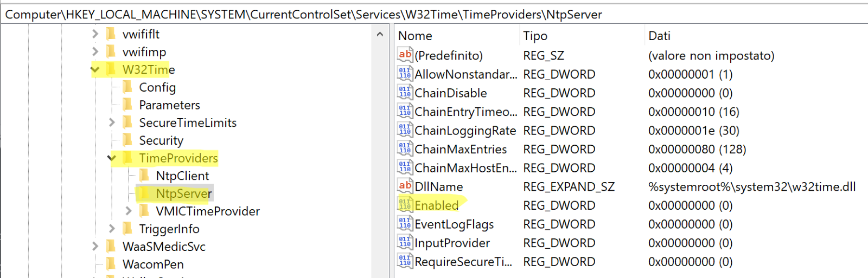This screenshot has width=868, height=278.
Task: Expand the VMICTimeProvider key
Action: pyautogui.click(x=129, y=211)
